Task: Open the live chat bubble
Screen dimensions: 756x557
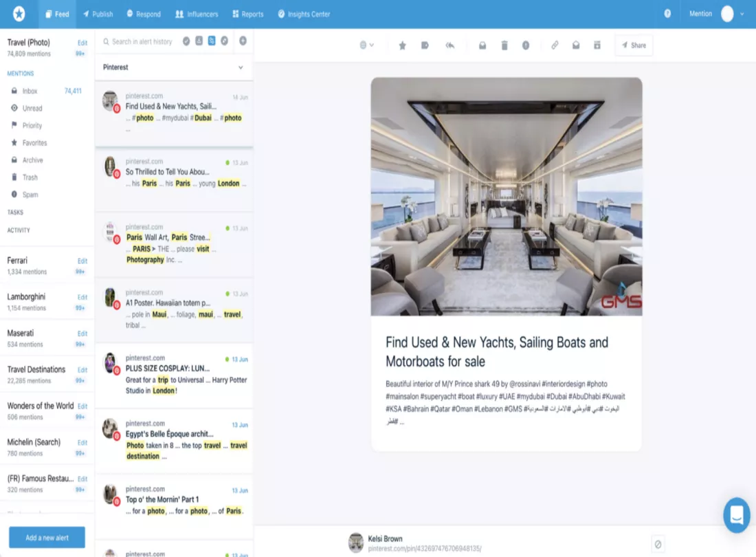Action: point(736,515)
